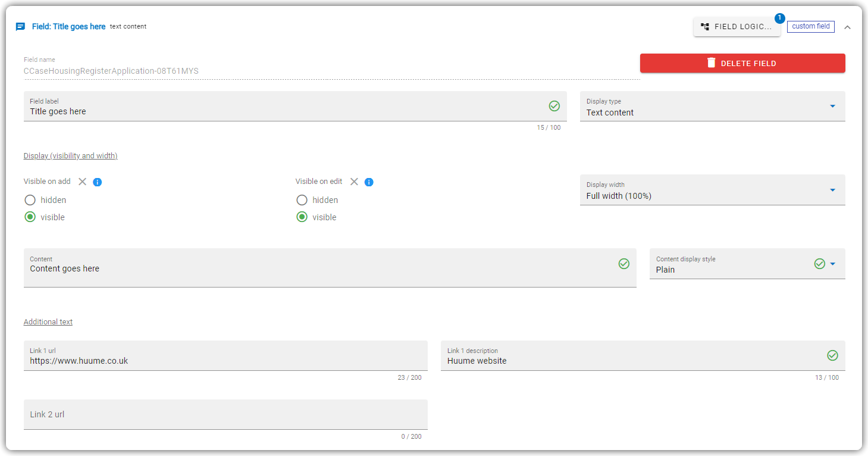Open the Display width dropdown

point(713,190)
